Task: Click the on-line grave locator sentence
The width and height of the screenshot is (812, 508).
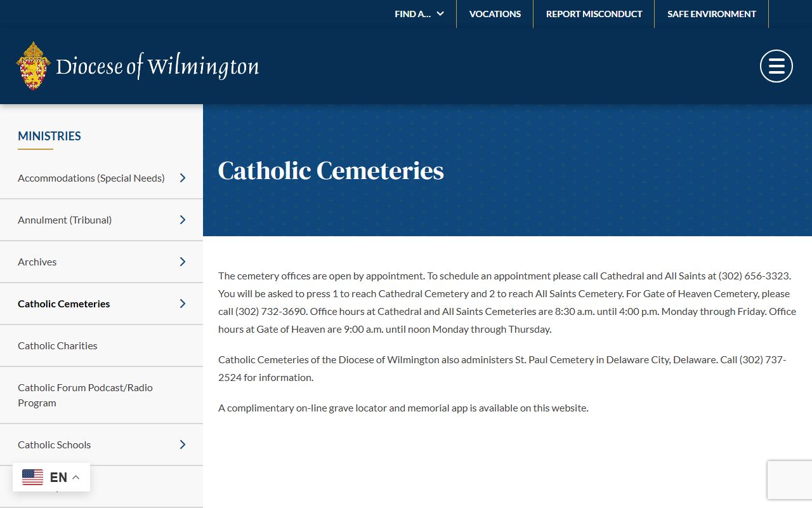Action: point(403,408)
